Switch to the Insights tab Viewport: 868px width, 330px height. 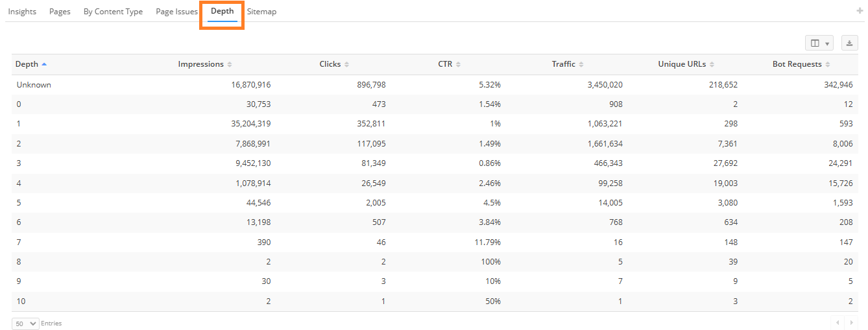[x=22, y=12]
